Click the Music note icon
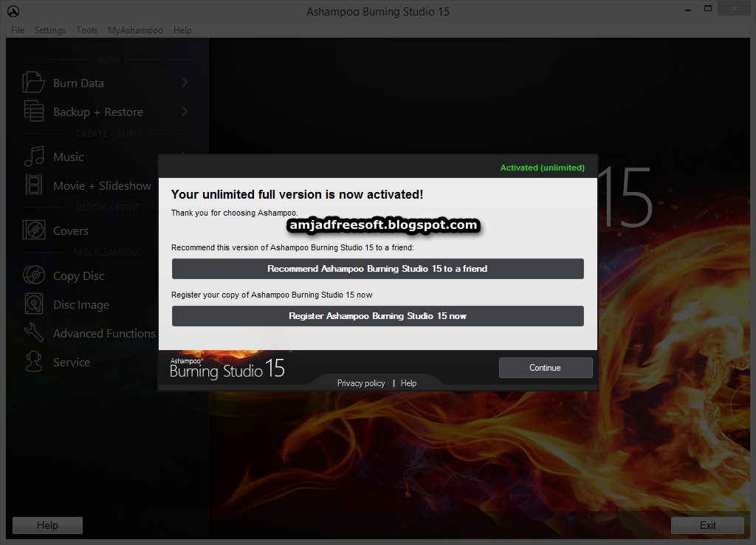756x545 pixels. click(x=34, y=157)
